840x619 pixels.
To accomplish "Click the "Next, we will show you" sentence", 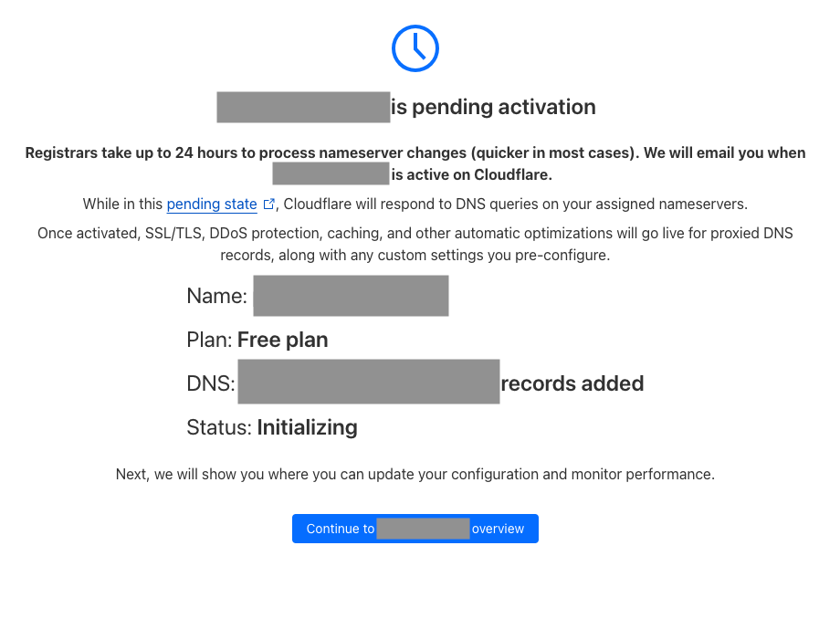I will 415,475.
